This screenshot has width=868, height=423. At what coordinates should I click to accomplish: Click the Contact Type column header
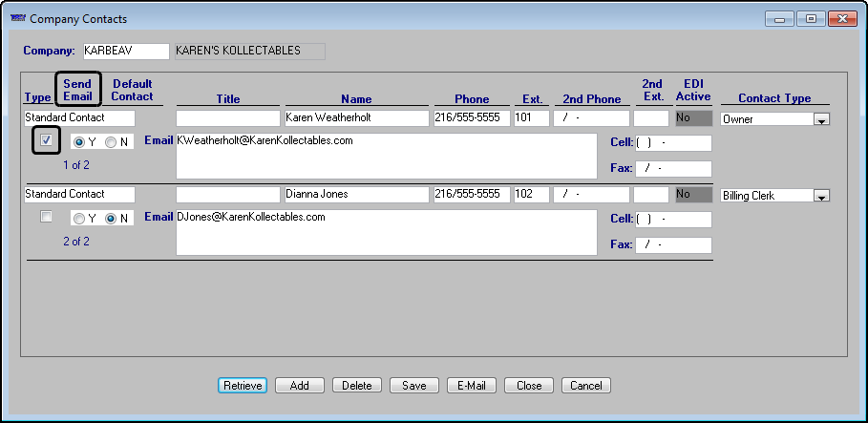point(774,98)
